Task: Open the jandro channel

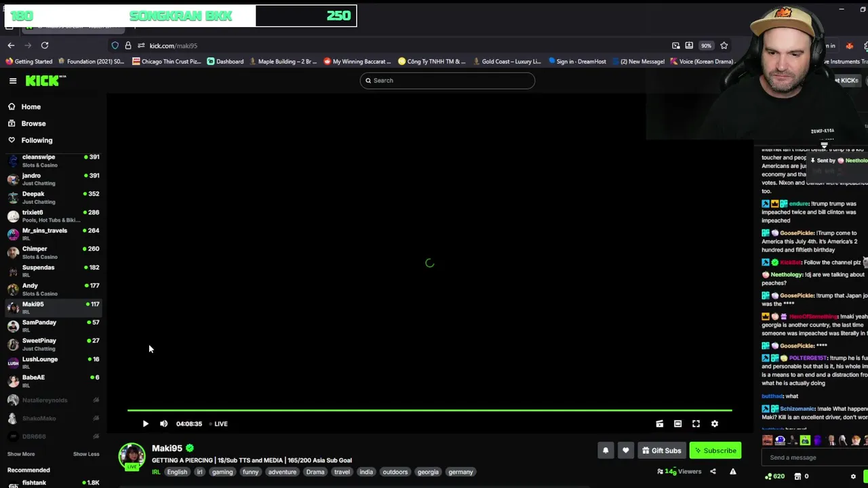Action: pyautogui.click(x=53, y=179)
